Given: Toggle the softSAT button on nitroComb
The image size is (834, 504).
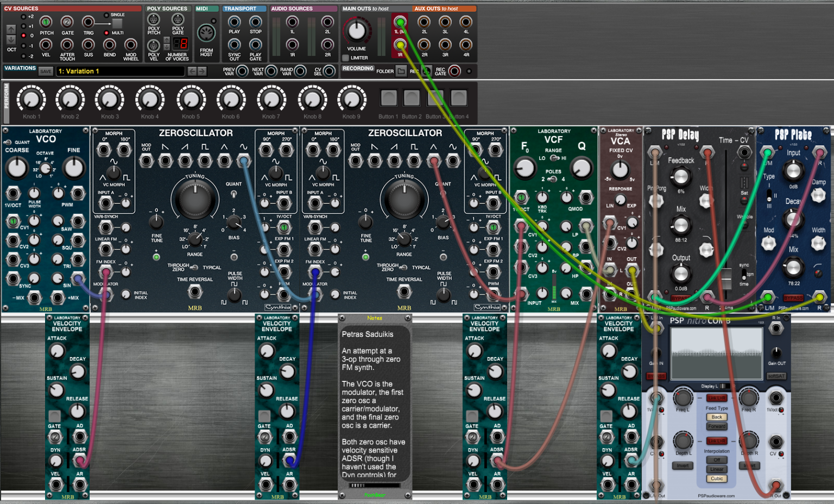Looking at the screenshot, I should pyautogui.click(x=776, y=376).
